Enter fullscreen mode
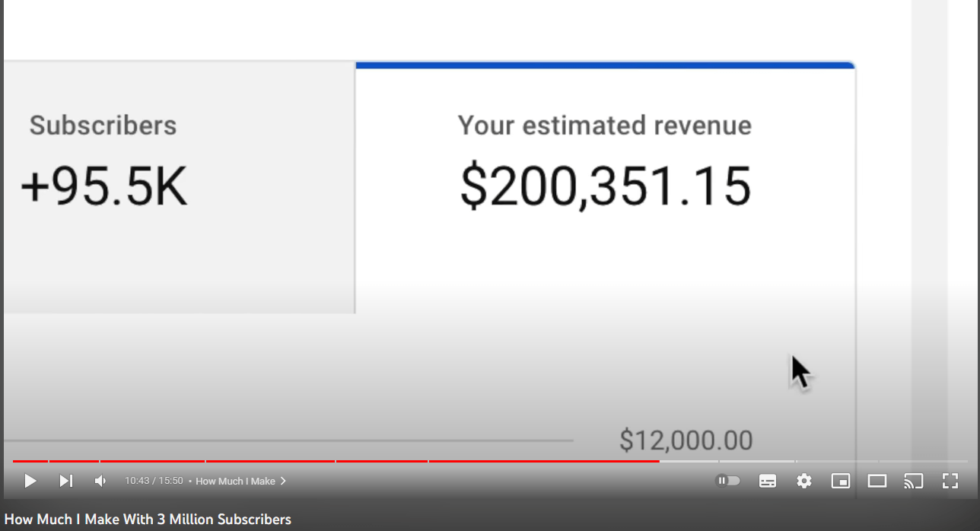Viewport: 980px width, 531px height. pos(950,481)
